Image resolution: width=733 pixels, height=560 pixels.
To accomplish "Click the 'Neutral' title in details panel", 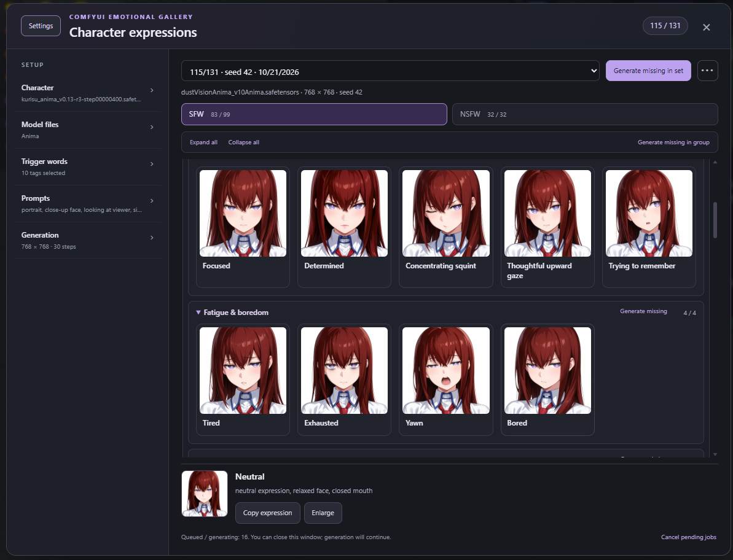I will (x=249, y=477).
